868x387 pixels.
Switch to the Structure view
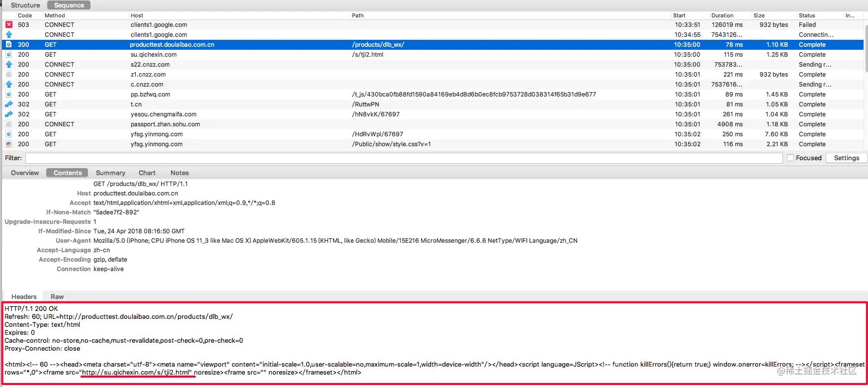click(25, 5)
